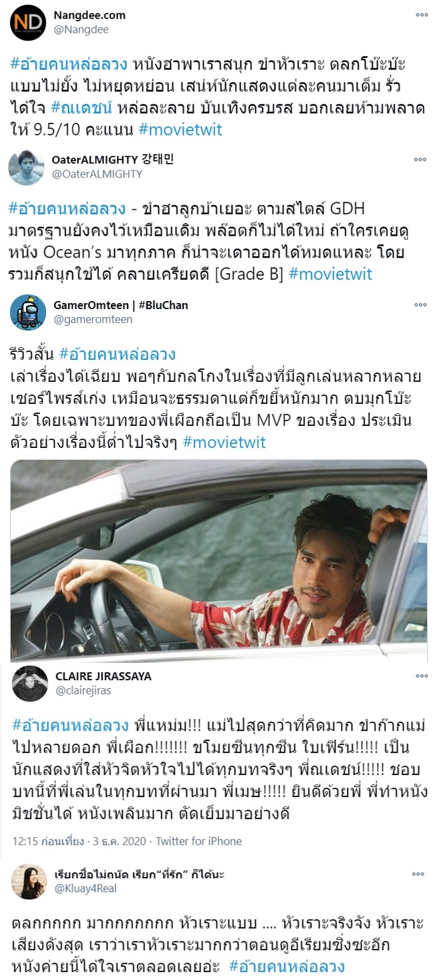Click GamerOmteen avatar icon
Image resolution: width=435 pixels, height=980 pixels.
[27, 312]
